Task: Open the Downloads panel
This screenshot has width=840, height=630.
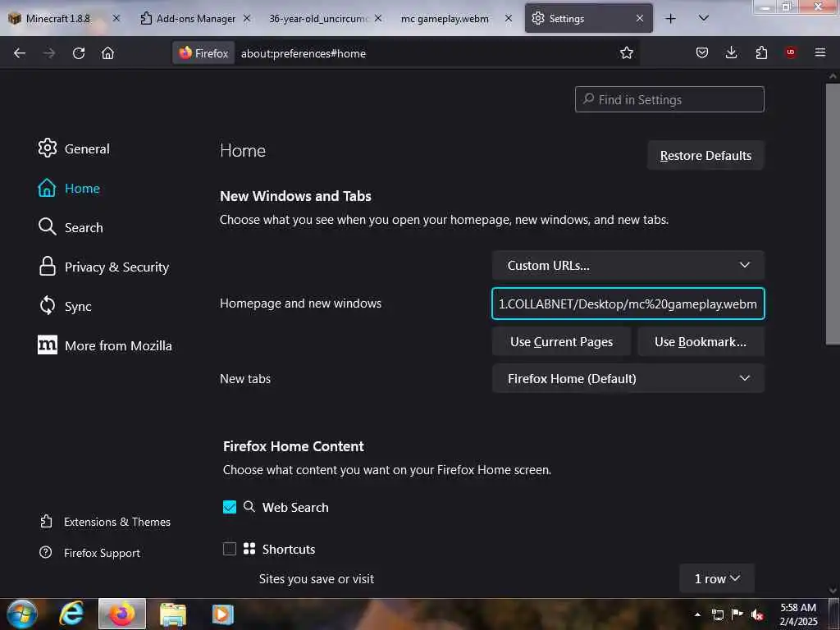Action: (x=731, y=52)
